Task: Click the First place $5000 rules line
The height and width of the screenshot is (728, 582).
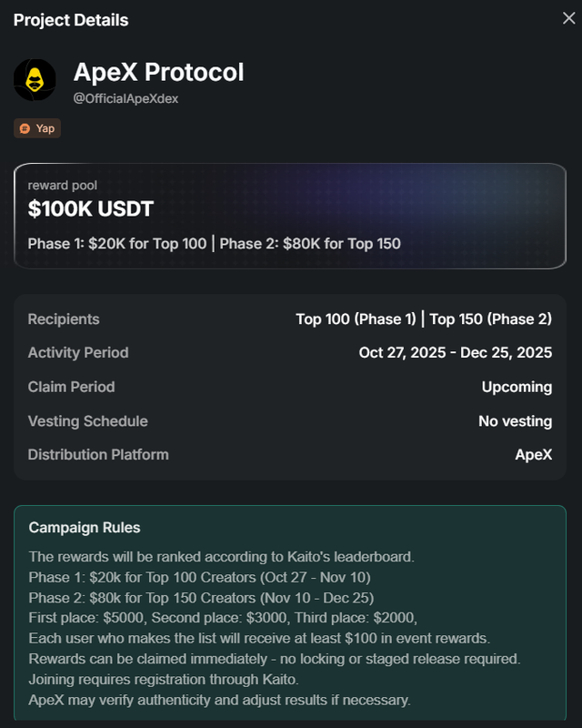Action: pos(223,619)
